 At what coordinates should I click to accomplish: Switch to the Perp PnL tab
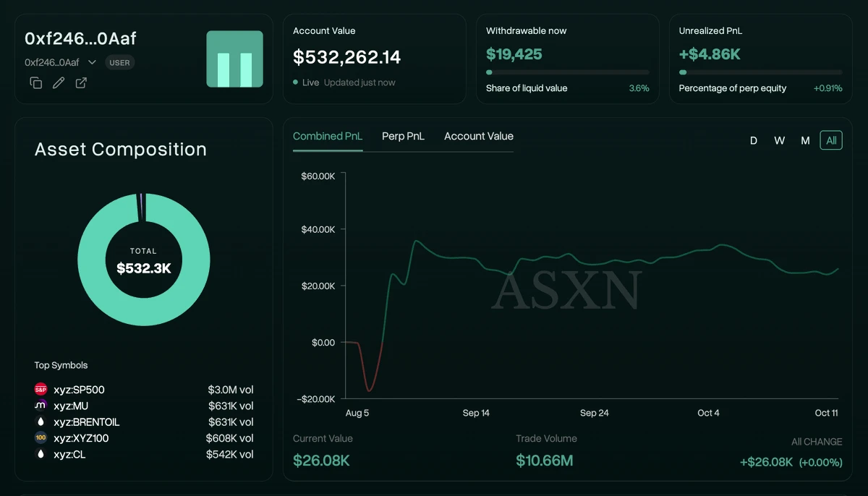coord(403,137)
